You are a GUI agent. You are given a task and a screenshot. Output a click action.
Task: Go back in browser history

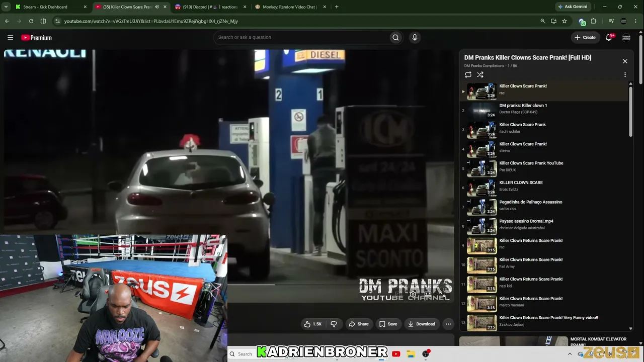click(7, 21)
